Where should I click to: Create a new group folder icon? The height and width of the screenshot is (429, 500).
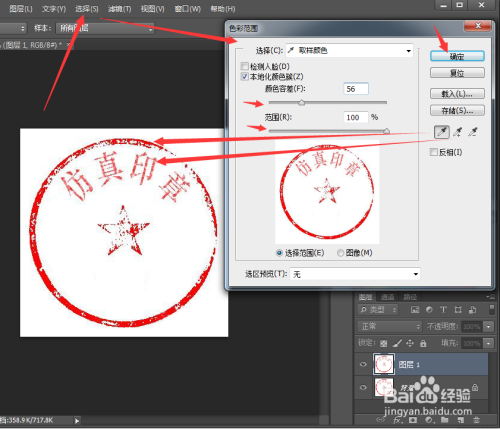point(445,420)
